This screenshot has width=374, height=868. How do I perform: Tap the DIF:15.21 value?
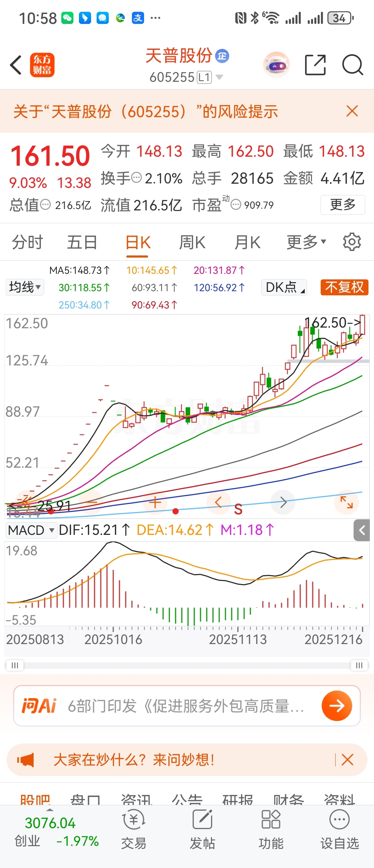click(94, 530)
